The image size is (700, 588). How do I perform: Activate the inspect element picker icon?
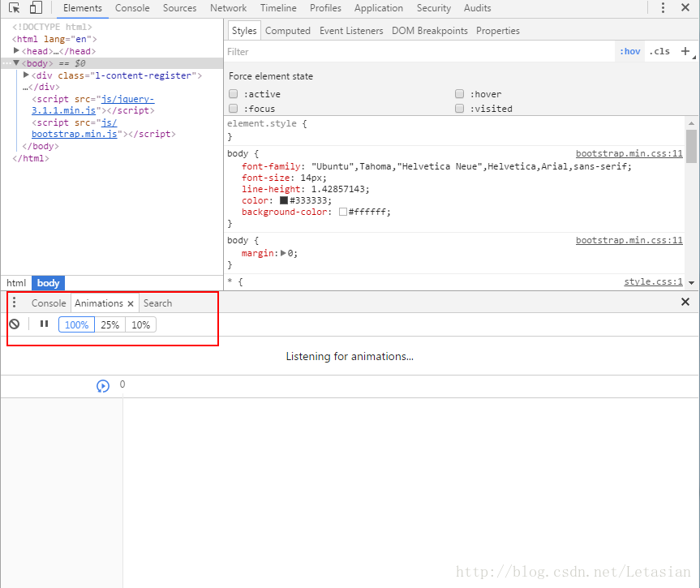pos(15,8)
